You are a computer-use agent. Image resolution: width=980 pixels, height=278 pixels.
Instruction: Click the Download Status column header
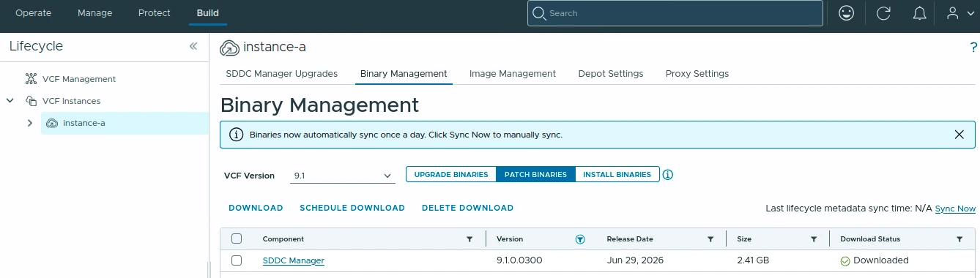pyautogui.click(x=870, y=239)
